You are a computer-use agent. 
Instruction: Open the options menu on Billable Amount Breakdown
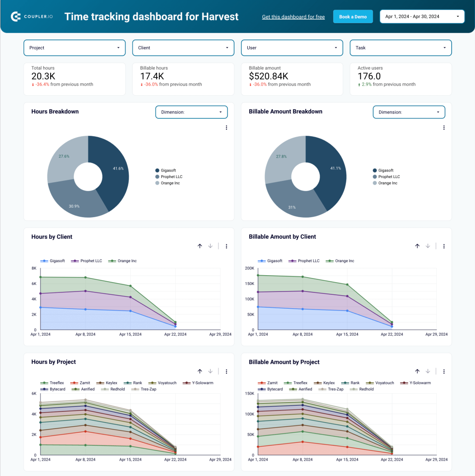pyautogui.click(x=444, y=127)
